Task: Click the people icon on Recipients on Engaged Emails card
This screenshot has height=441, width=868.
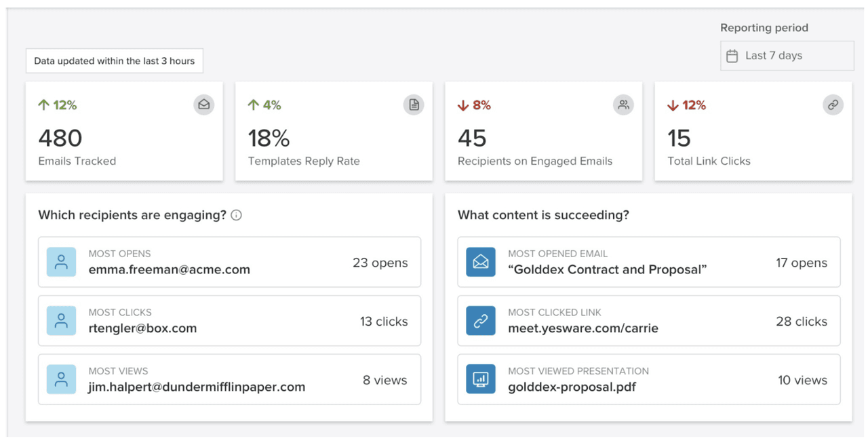Action: click(x=623, y=104)
